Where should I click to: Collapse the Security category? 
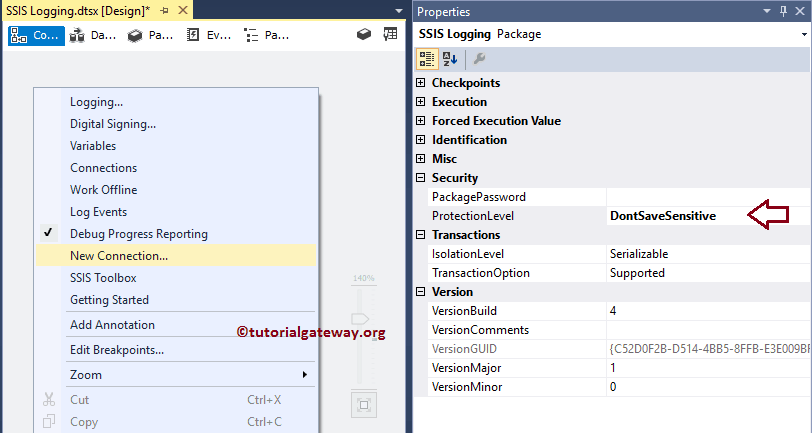click(x=421, y=178)
